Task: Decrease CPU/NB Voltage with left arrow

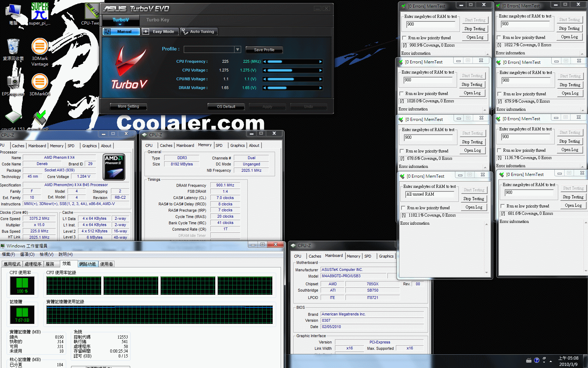Action: (265, 79)
